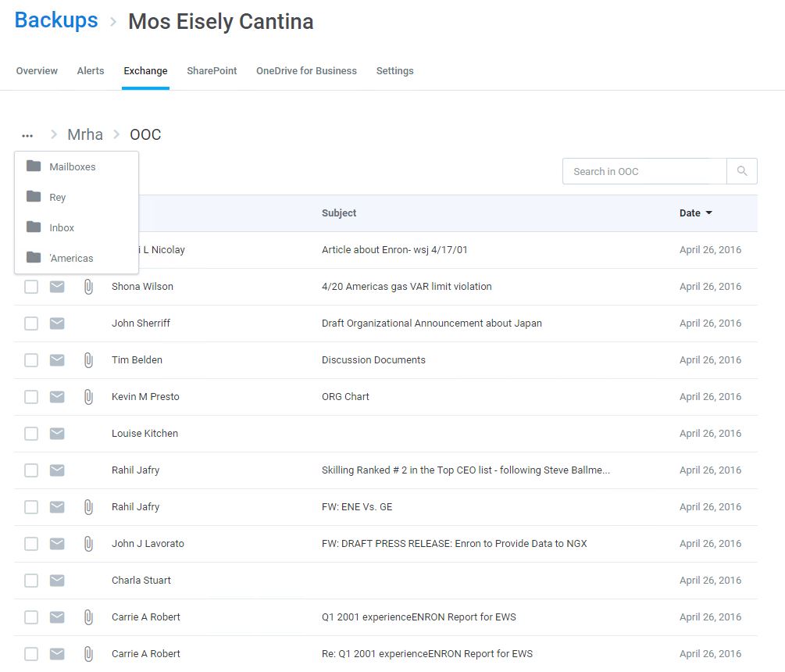The width and height of the screenshot is (785, 672).
Task: Click the envelope icon next to Louise Kitchen
Action: (x=57, y=434)
